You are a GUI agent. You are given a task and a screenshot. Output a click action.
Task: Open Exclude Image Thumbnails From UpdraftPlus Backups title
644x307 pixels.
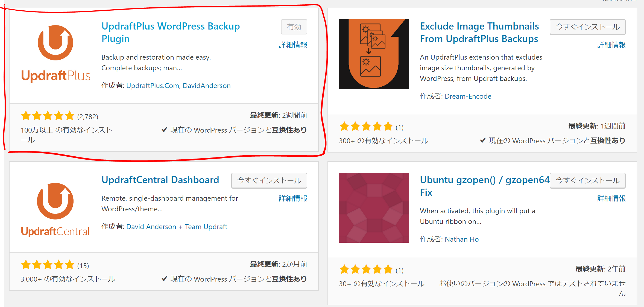tap(479, 32)
